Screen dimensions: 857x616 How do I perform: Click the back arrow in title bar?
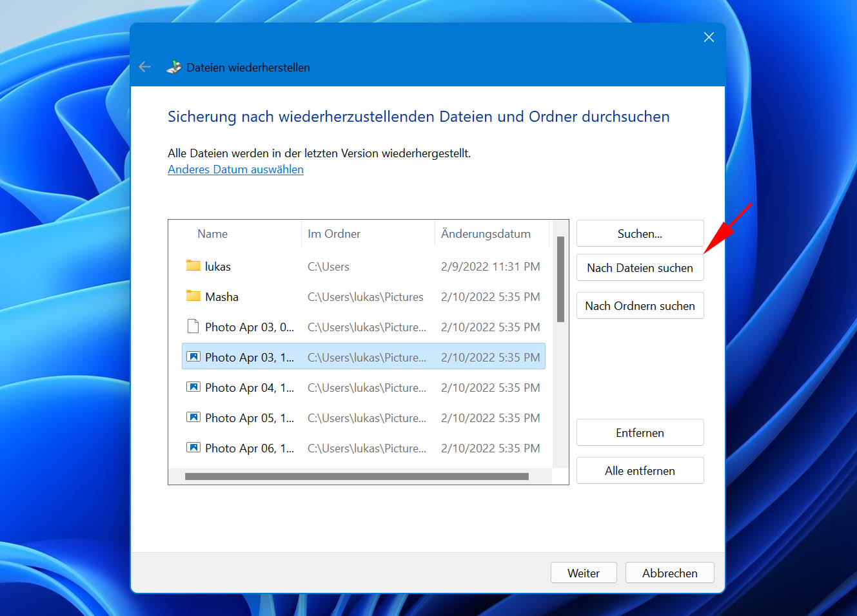(144, 67)
